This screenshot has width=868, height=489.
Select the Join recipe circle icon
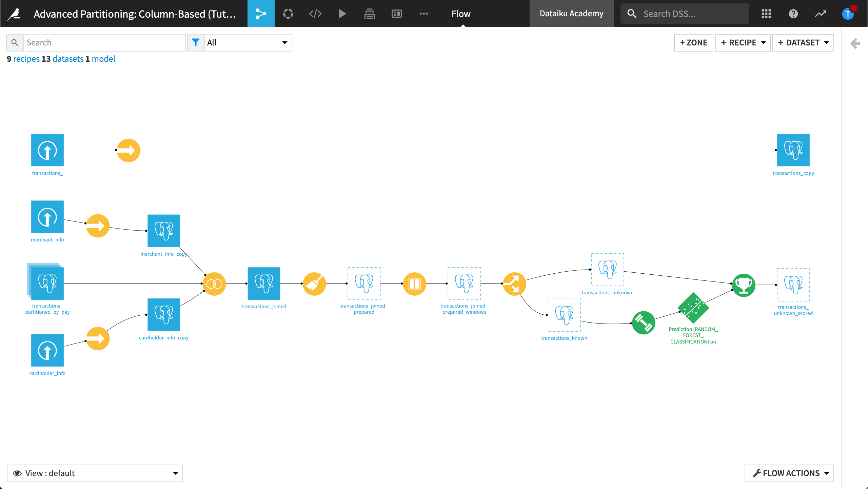pos(214,283)
